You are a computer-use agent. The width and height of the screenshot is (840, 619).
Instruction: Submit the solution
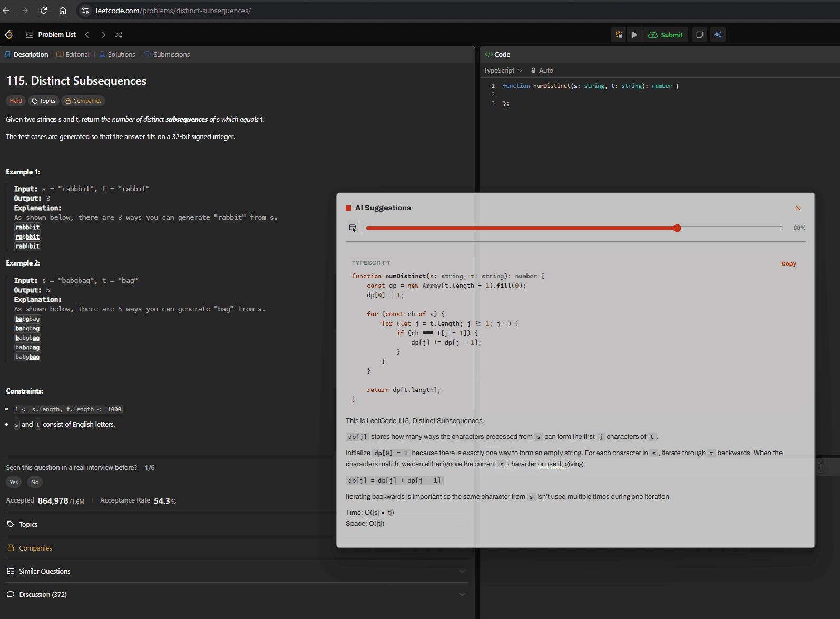666,35
